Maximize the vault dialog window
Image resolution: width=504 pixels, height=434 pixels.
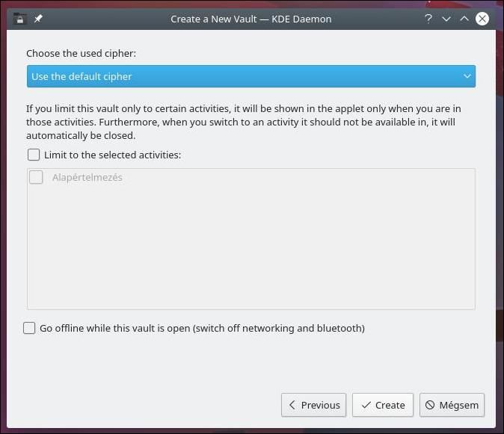tap(464, 19)
